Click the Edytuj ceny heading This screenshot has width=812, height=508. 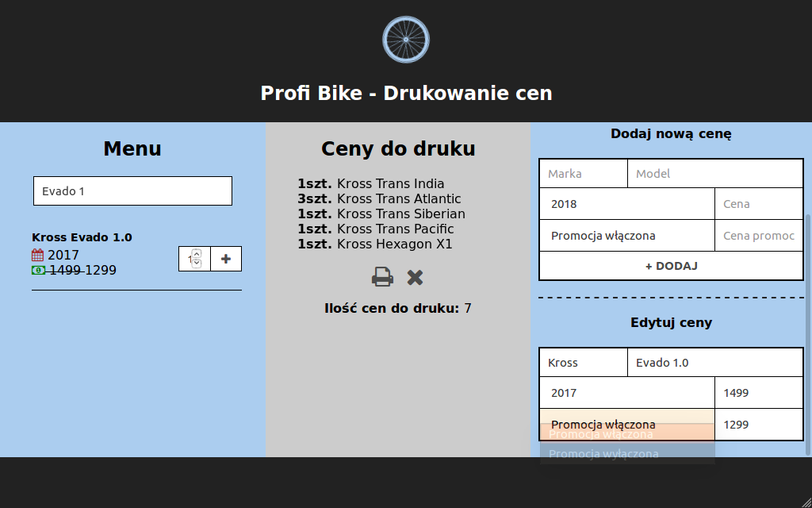pyautogui.click(x=671, y=322)
